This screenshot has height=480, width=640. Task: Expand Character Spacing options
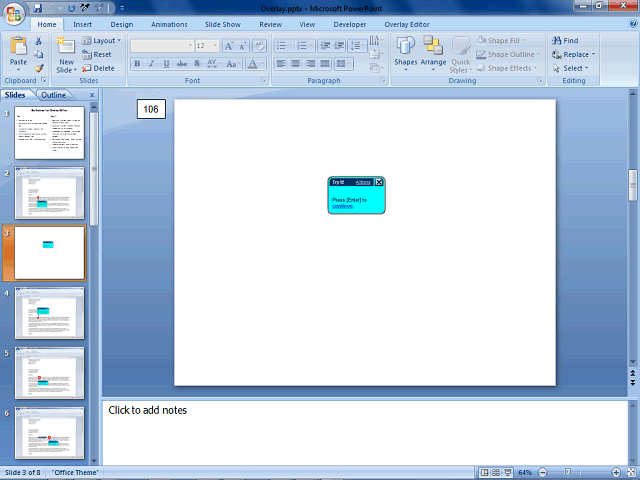214,64
